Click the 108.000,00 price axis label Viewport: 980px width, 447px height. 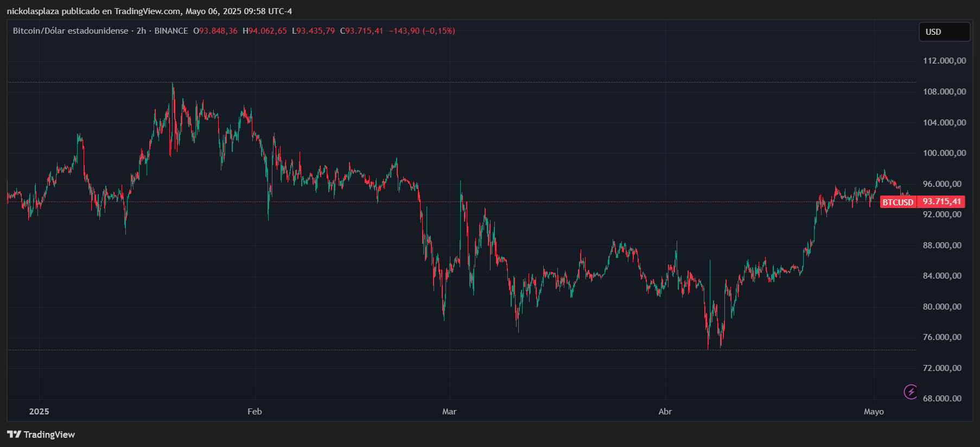944,92
